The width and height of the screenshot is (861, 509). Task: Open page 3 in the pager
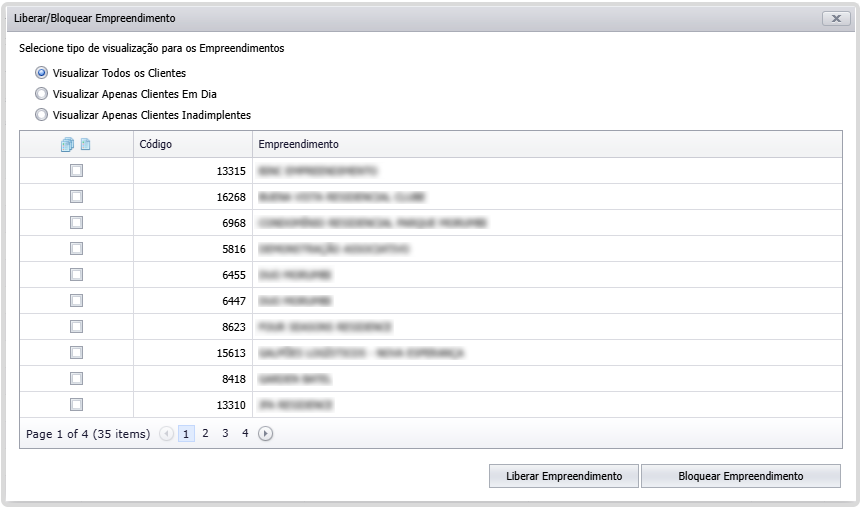point(225,434)
